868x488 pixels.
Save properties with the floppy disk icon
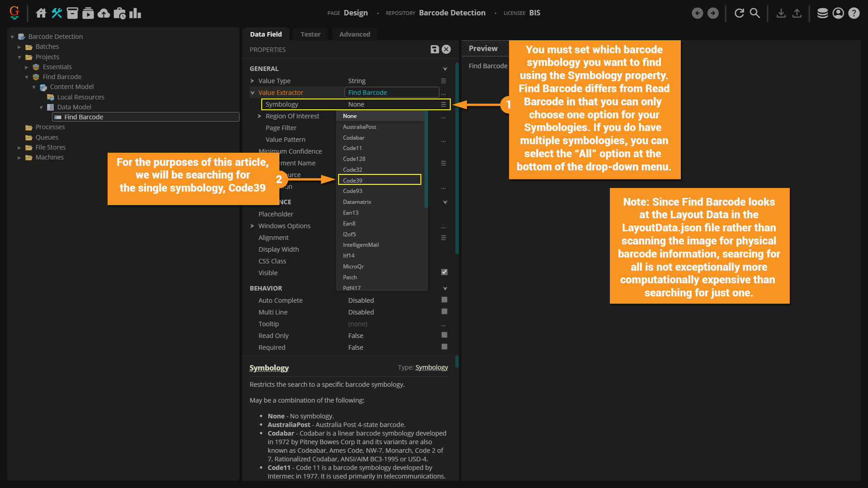pyautogui.click(x=434, y=49)
